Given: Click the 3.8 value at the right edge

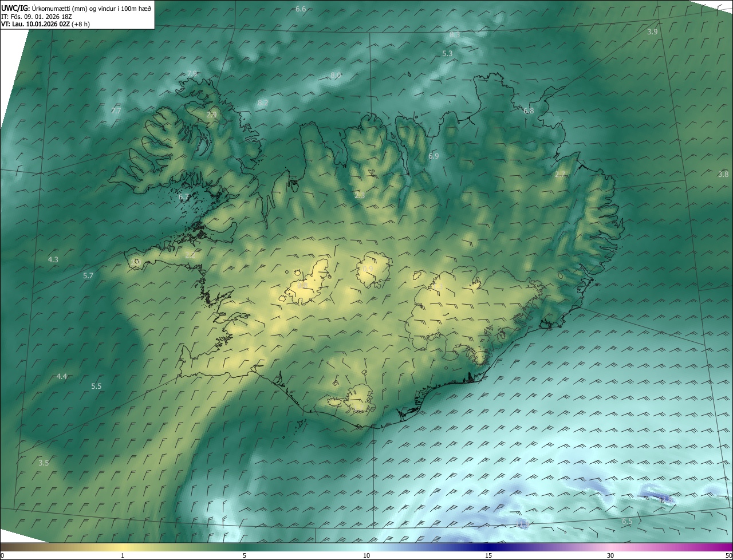Looking at the screenshot, I should point(723,175).
